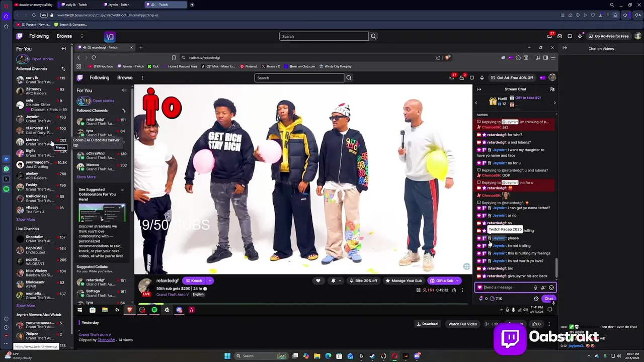Viewport: 644px width, 362px height.
Task: Click Bits: 29% off button
Action: (363, 281)
